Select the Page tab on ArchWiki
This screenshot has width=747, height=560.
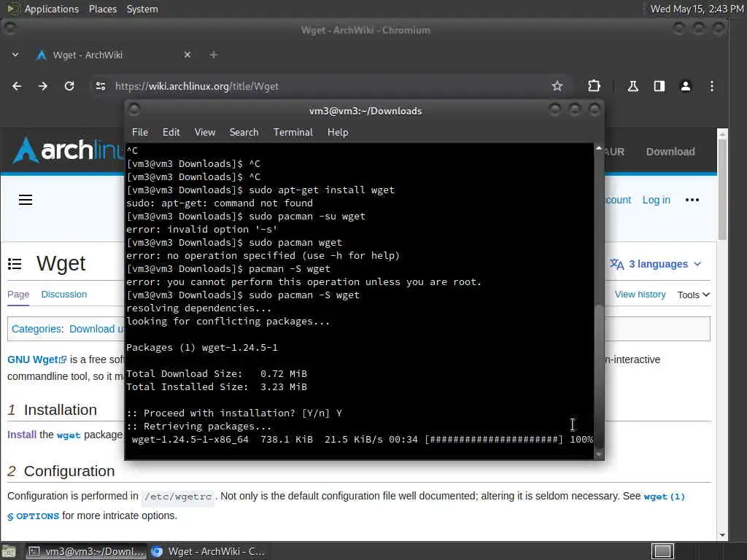click(x=18, y=295)
